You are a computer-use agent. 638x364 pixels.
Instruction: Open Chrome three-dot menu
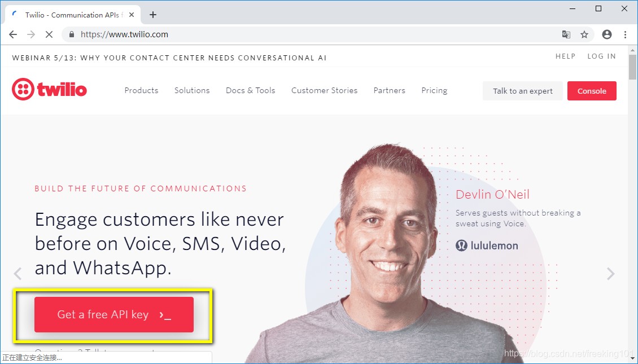tap(626, 34)
